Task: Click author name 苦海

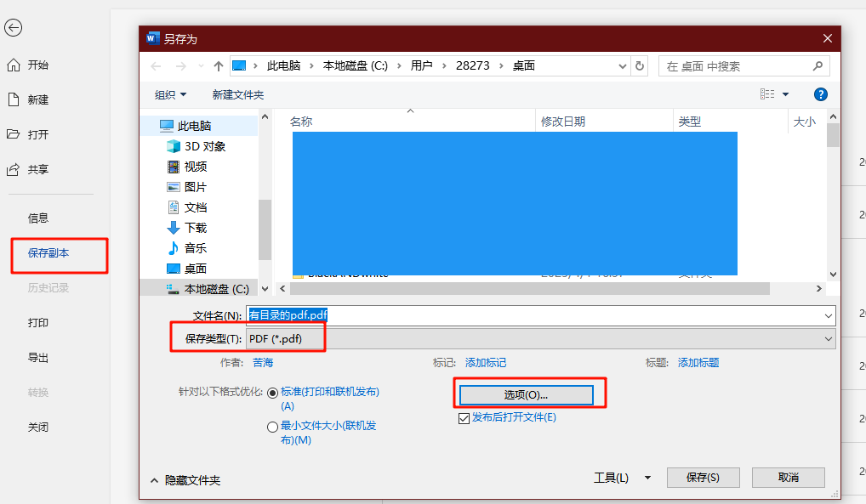Action: 263,363
